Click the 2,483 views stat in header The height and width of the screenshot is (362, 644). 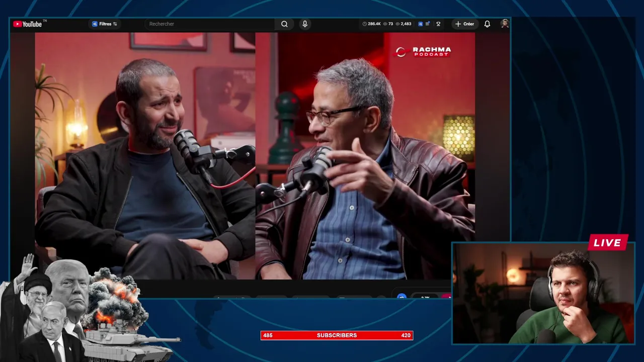point(404,24)
